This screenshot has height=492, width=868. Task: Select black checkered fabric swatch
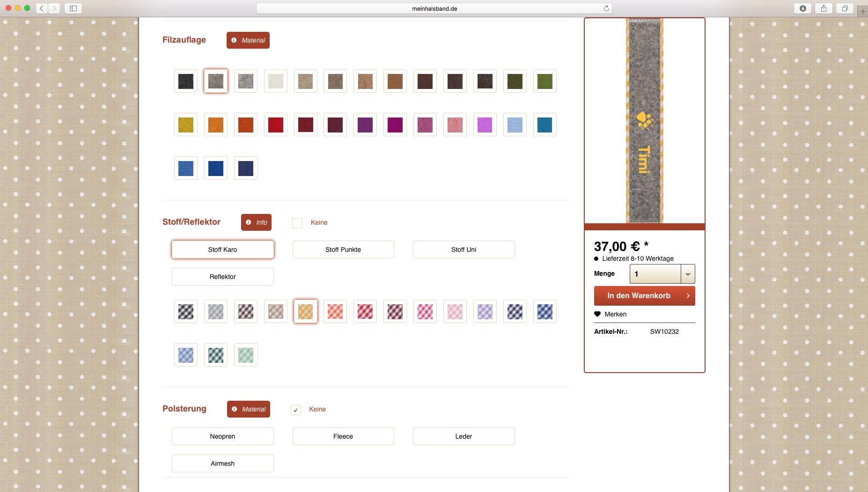point(186,311)
